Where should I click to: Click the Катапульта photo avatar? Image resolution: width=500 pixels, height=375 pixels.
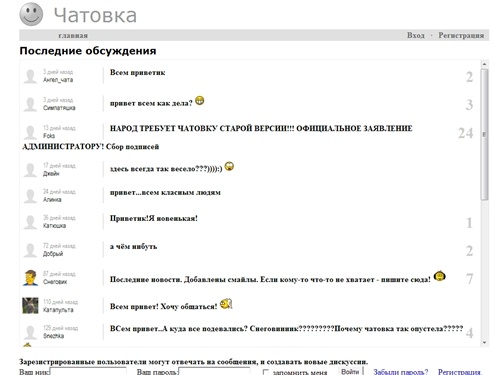coord(30,306)
